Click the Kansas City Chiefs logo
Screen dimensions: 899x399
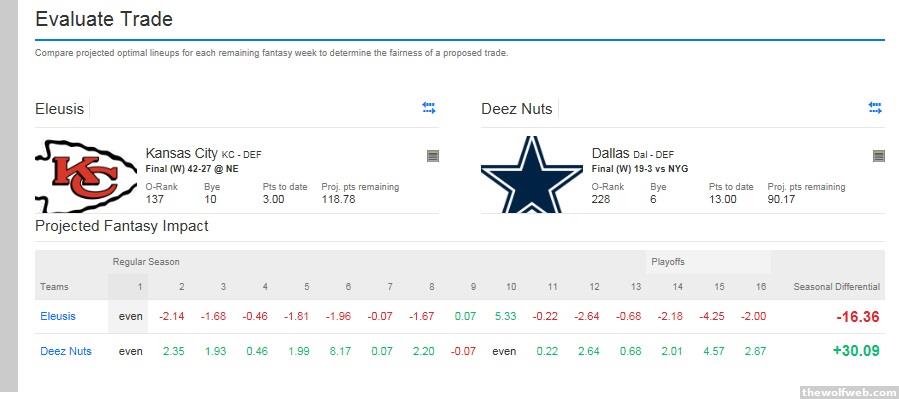[x=85, y=175]
